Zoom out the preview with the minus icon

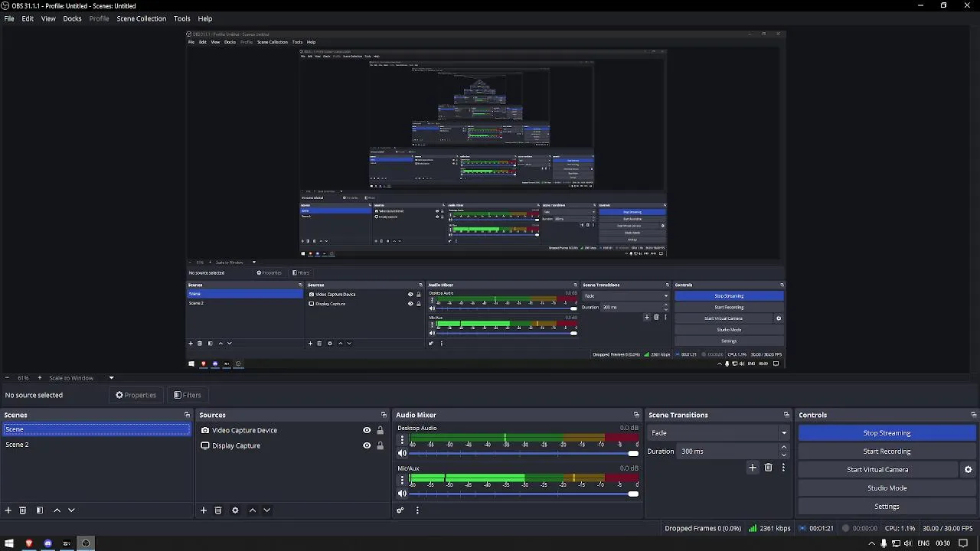pos(7,378)
